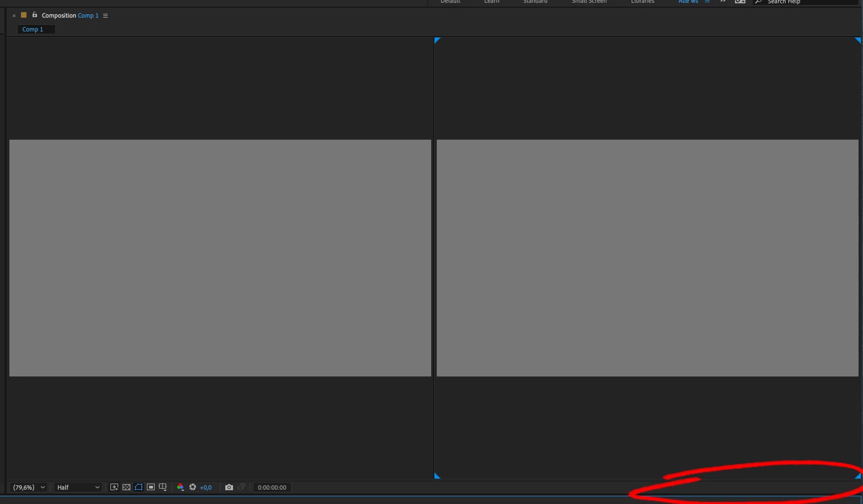Select the left composition view pane
Image resolution: width=863 pixels, height=504 pixels.
click(220, 258)
